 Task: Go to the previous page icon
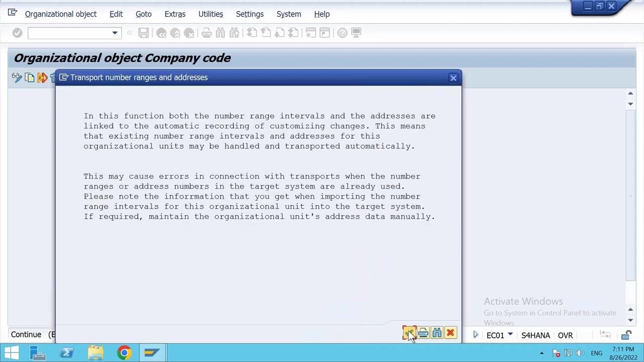(266, 33)
